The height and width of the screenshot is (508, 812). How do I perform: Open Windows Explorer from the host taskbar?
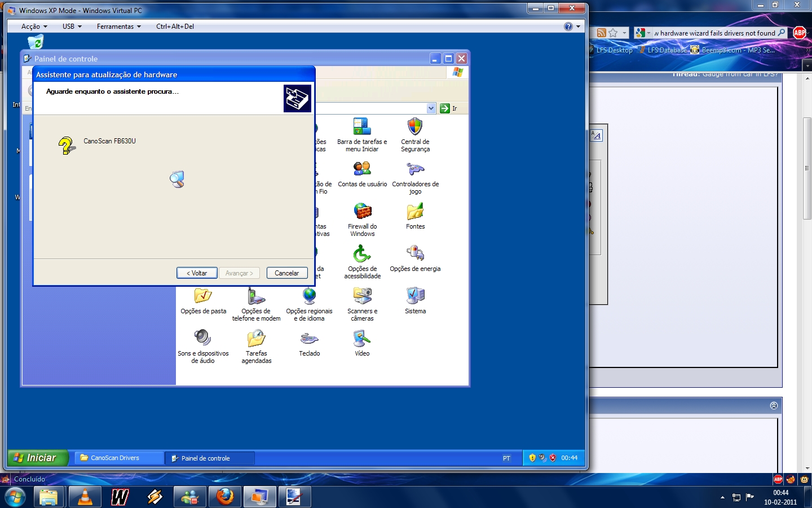[x=49, y=497]
